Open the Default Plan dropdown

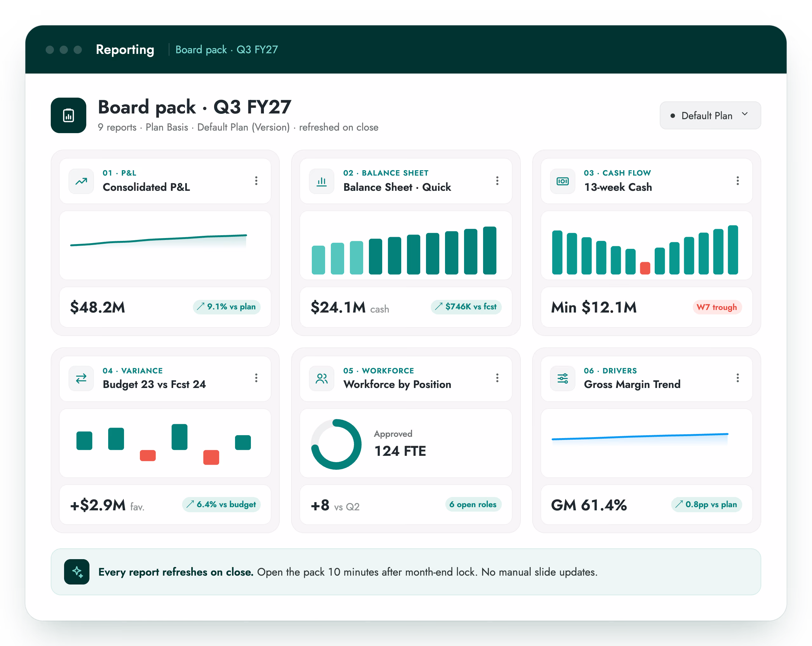point(710,115)
